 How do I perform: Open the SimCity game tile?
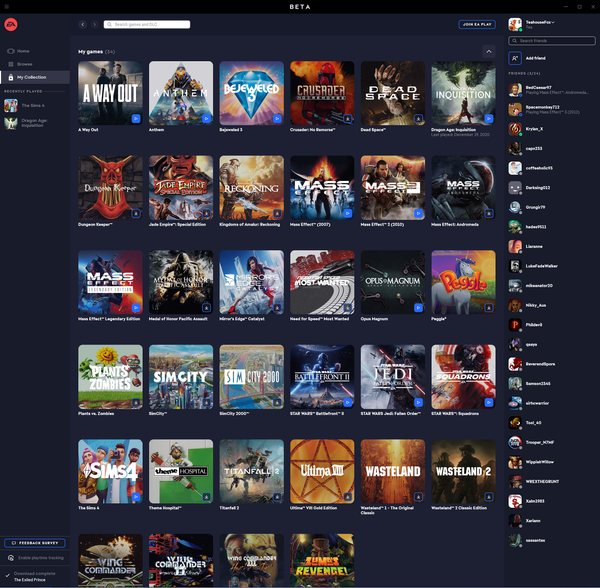pos(181,377)
